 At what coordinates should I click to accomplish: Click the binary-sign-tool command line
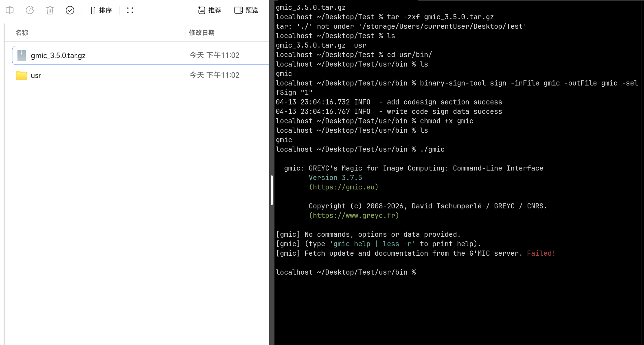click(457, 88)
